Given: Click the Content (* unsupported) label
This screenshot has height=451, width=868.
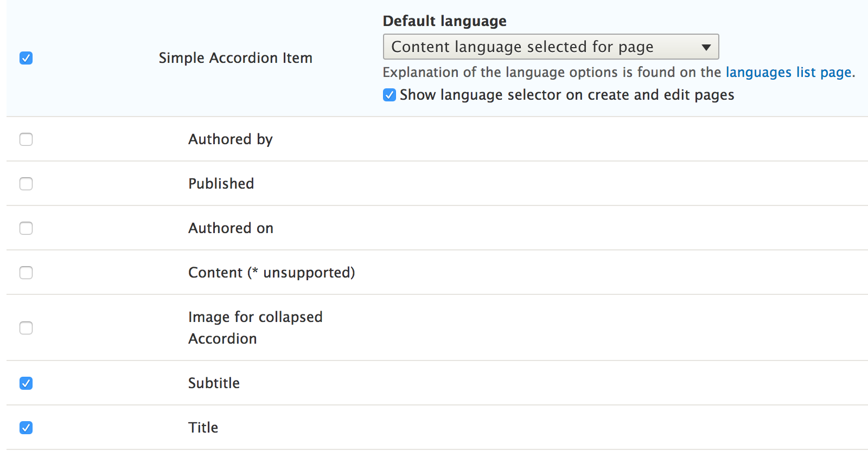Looking at the screenshot, I should [271, 273].
